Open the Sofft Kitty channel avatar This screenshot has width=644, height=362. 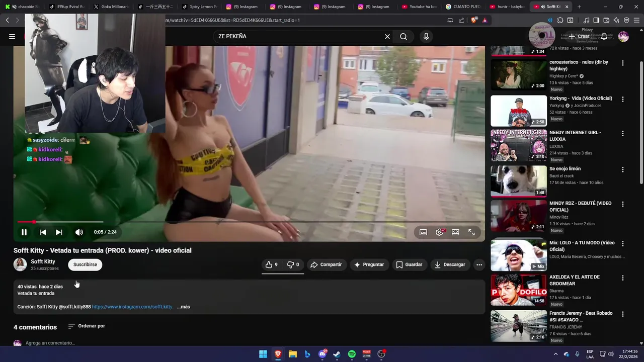pos(20,264)
